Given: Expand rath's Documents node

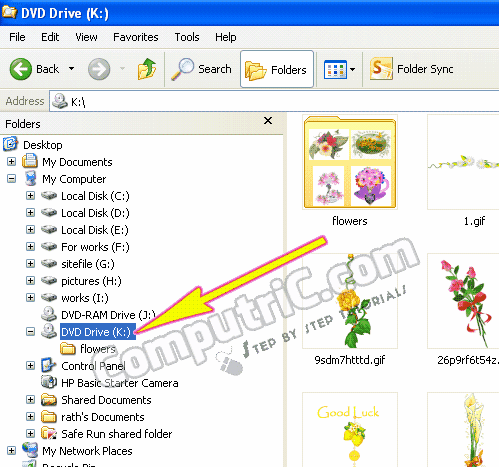Looking at the screenshot, I should point(30,417).
